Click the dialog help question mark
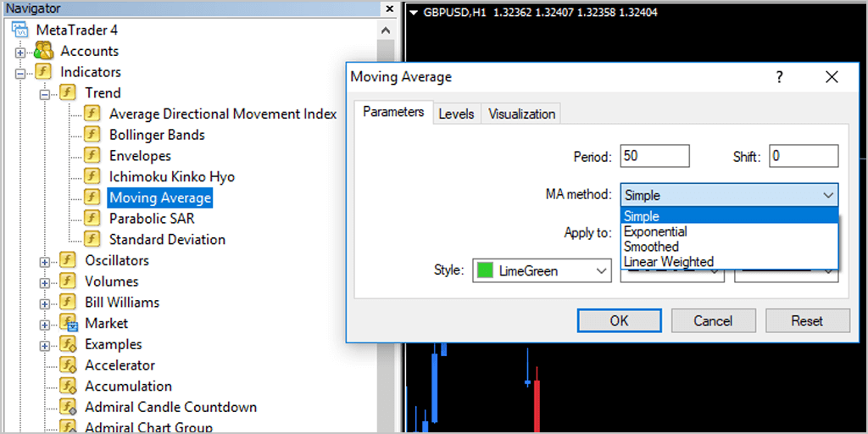The height and width of the screenshot is (434, 868). [x=780, y=77]
